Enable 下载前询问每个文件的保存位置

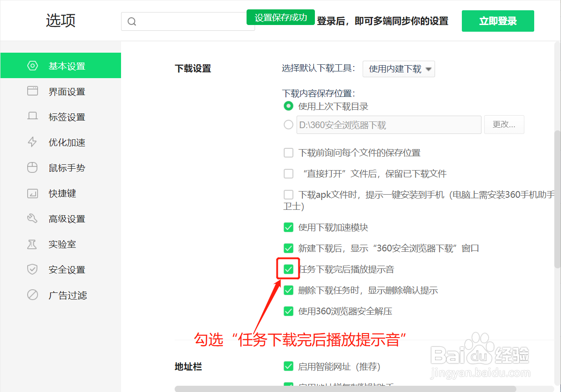tap(289, 153)
